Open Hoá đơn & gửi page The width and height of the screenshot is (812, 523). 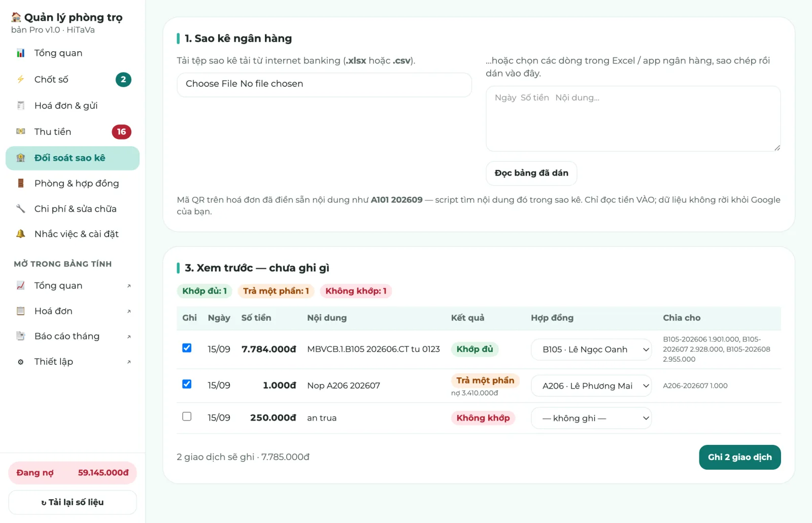(73, 106)
